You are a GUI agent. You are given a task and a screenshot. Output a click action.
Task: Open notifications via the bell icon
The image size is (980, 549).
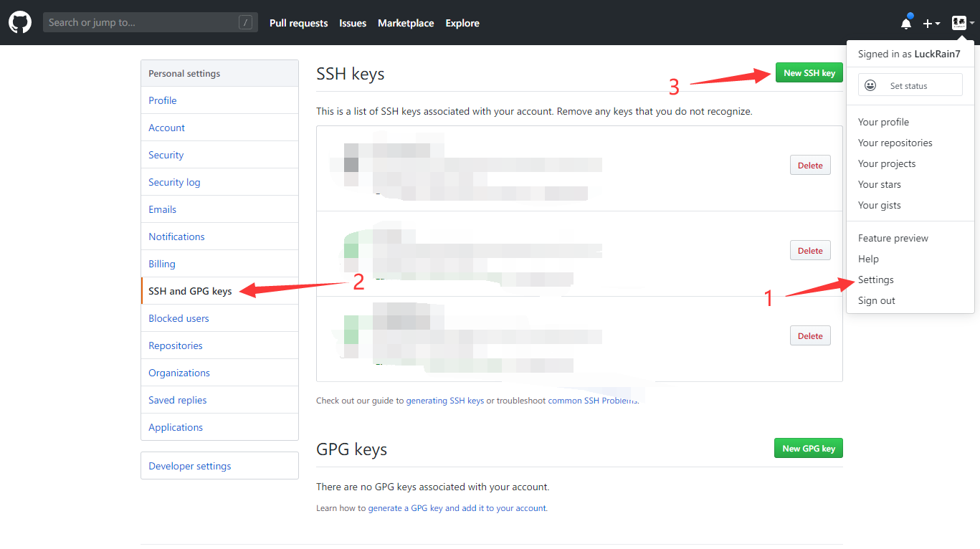[x=905, y=22]
